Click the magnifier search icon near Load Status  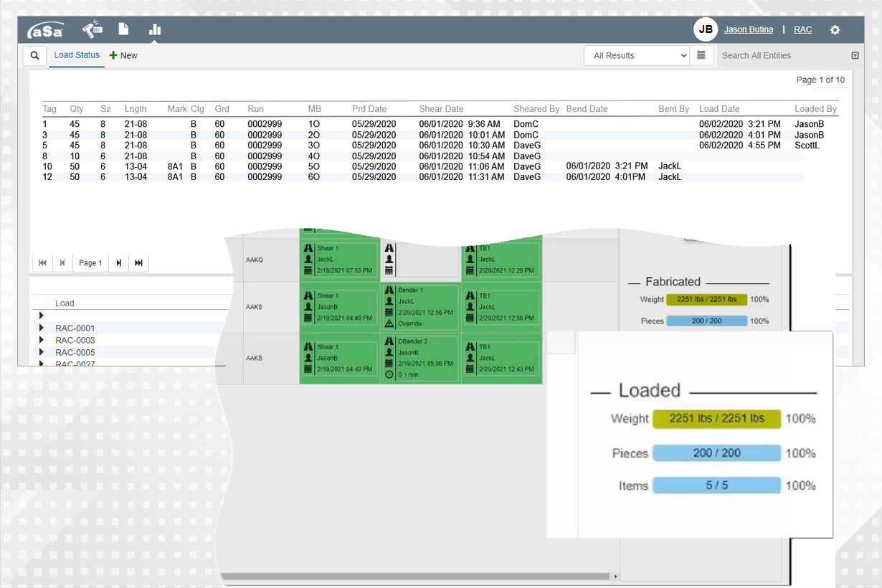pyautogui.click(x=34, y=55)
